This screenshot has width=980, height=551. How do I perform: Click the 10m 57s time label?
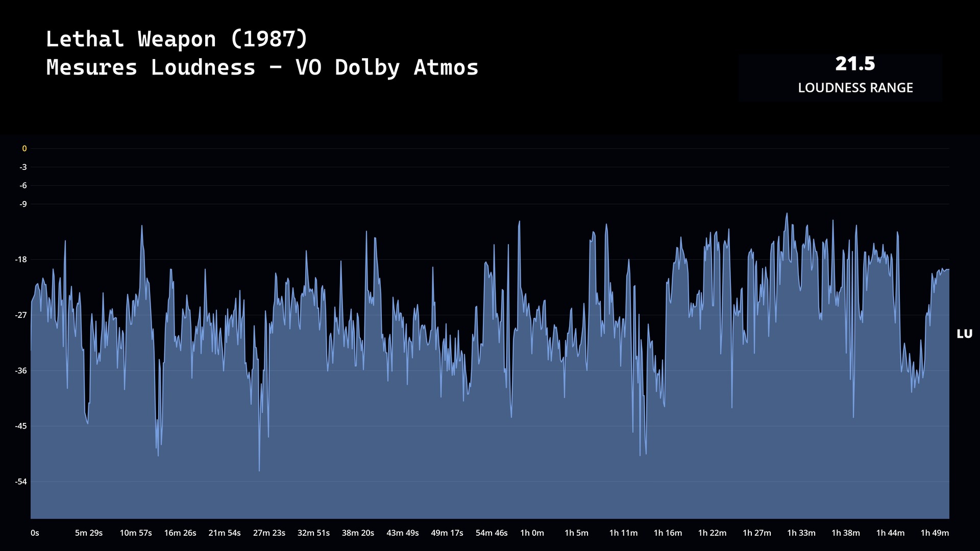click(x=136, y=533)
